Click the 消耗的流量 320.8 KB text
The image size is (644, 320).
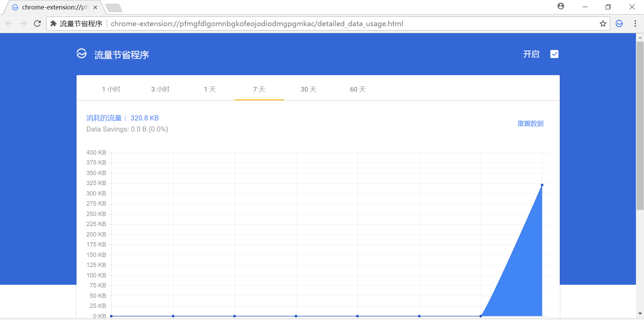click(x=122, y=118)
